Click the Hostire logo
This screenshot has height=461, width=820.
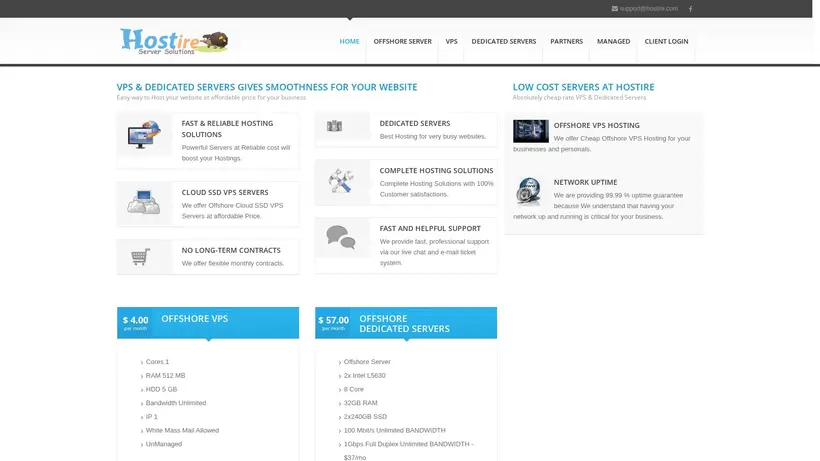[x=174, y=41]
